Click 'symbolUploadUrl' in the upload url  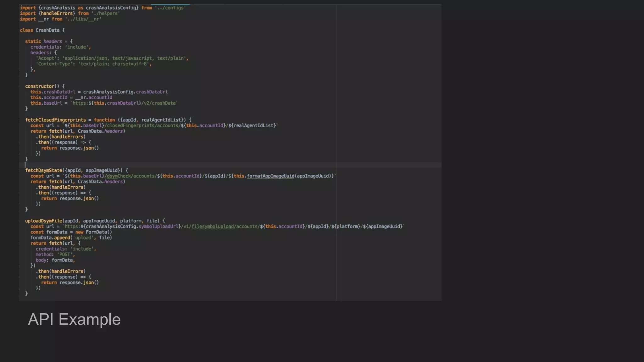click(158, 227)
